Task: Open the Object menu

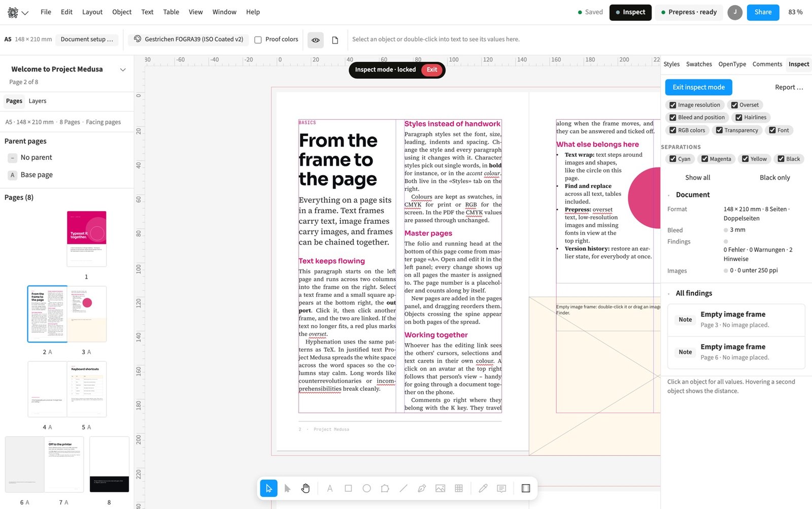Action: coord(122,12)
